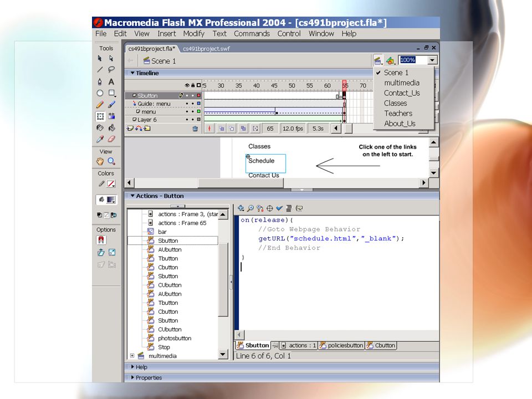Select the Paint Bucket tool

[x=111, y=127]
